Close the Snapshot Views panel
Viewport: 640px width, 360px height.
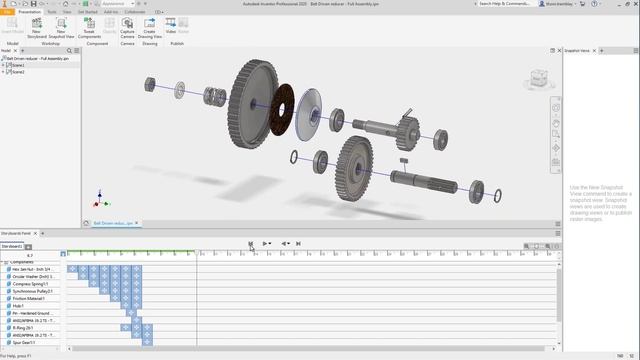pyautogui.click(x=594, y=51)
